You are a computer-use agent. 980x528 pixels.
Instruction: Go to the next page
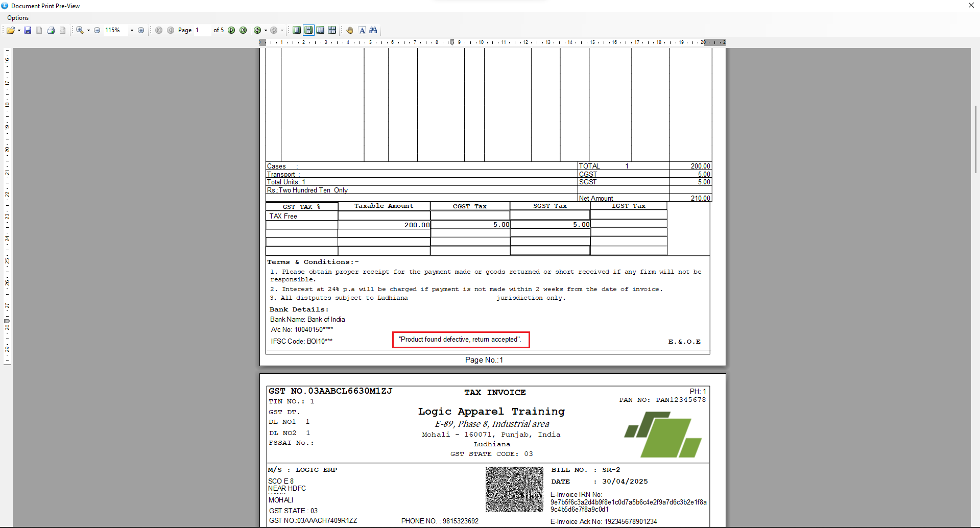click(x=231, y=30)
